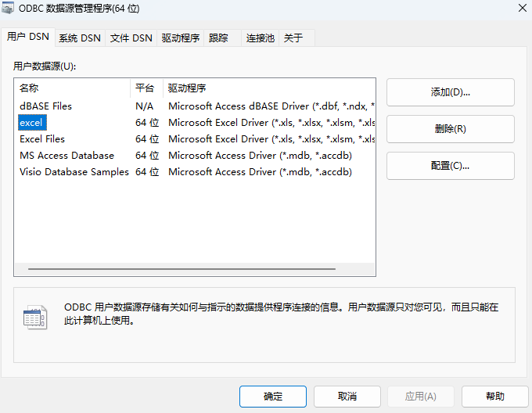This screenshot has width=532, height=413.
Task: Open the 文件 DSN tab
Action: pyautogui.click(x=131, y=38)
